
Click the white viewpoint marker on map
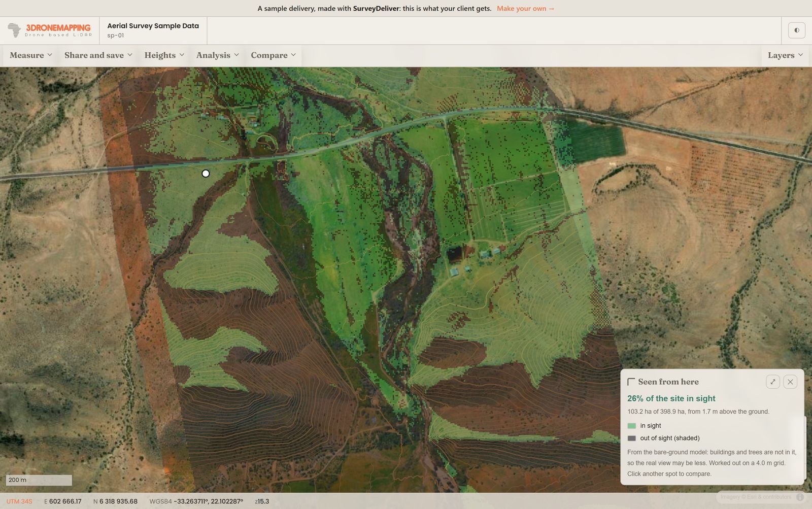click(x=206, y=174)
